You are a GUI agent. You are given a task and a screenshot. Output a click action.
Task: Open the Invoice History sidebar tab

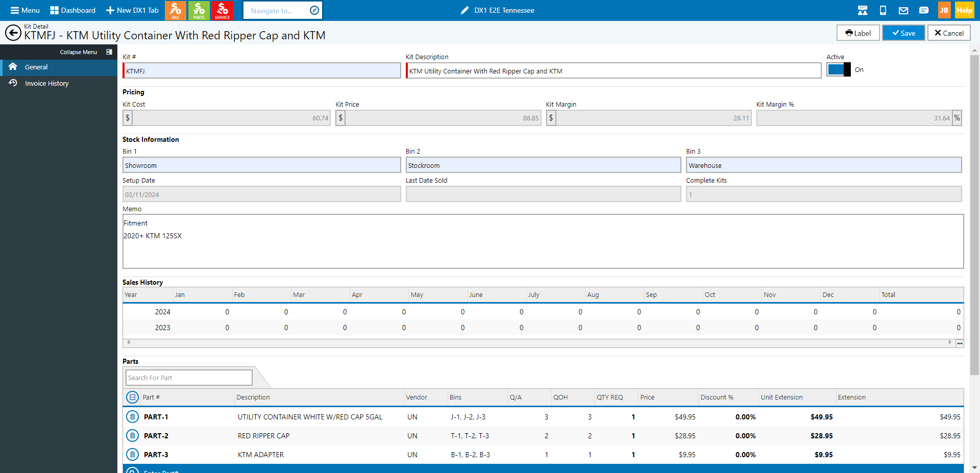tap(59, 83)
